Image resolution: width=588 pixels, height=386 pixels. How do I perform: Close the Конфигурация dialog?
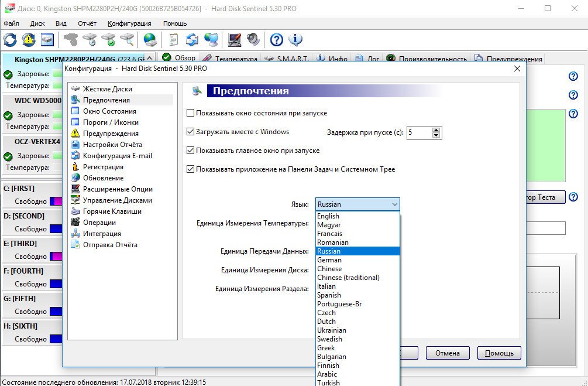(x=517, y=69)
